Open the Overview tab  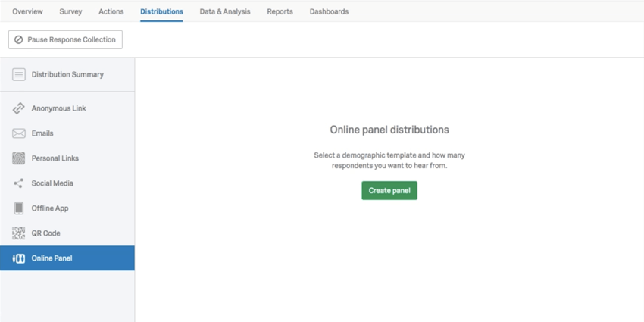click(27, 11)
